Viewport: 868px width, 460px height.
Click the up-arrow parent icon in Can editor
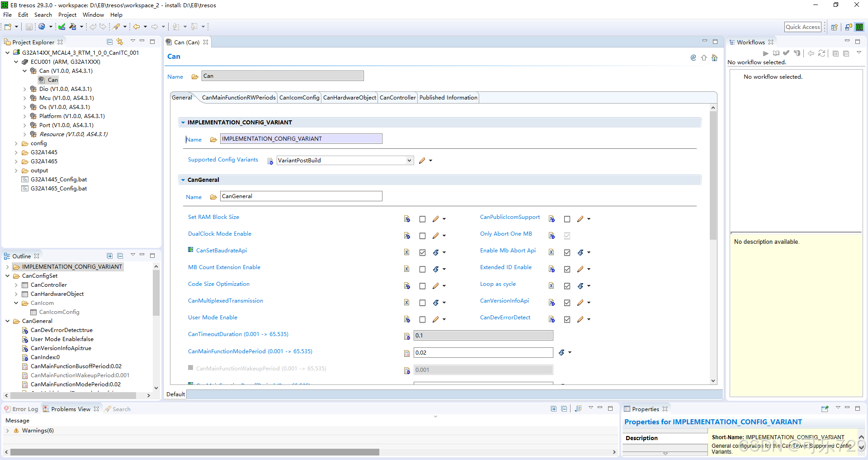(x=704, y=57)
